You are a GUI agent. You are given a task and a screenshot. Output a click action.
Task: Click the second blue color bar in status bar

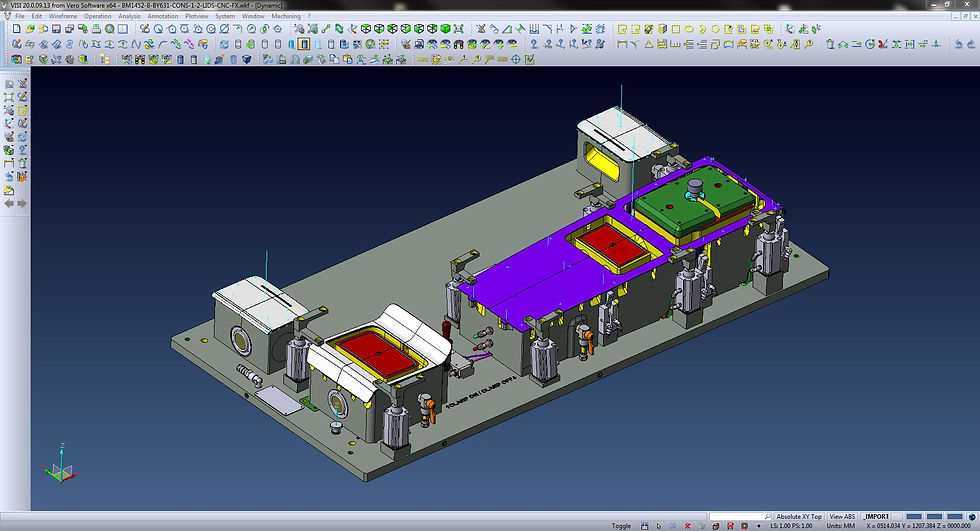click(934, 517)
